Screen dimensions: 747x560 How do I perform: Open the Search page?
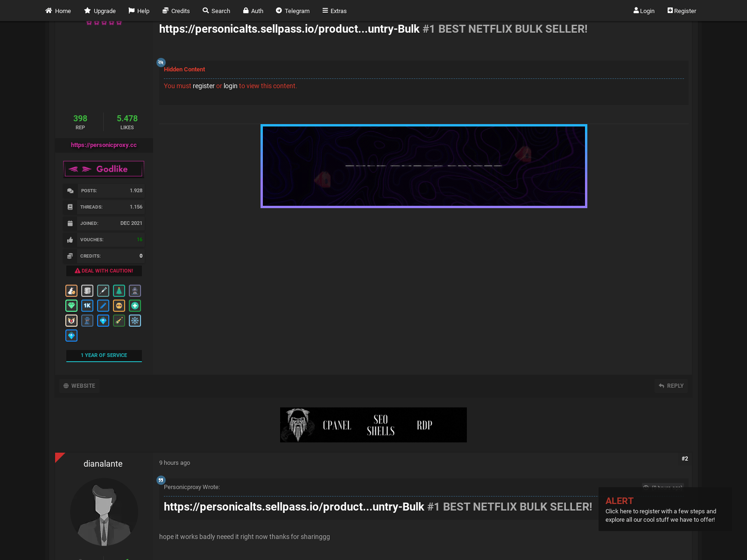pyautogui.click(x=216, y=11)
